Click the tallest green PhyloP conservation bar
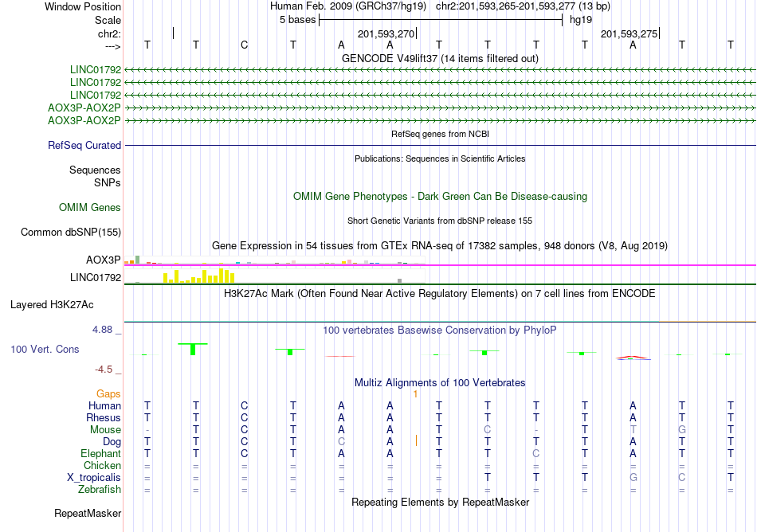 [193, 349]
